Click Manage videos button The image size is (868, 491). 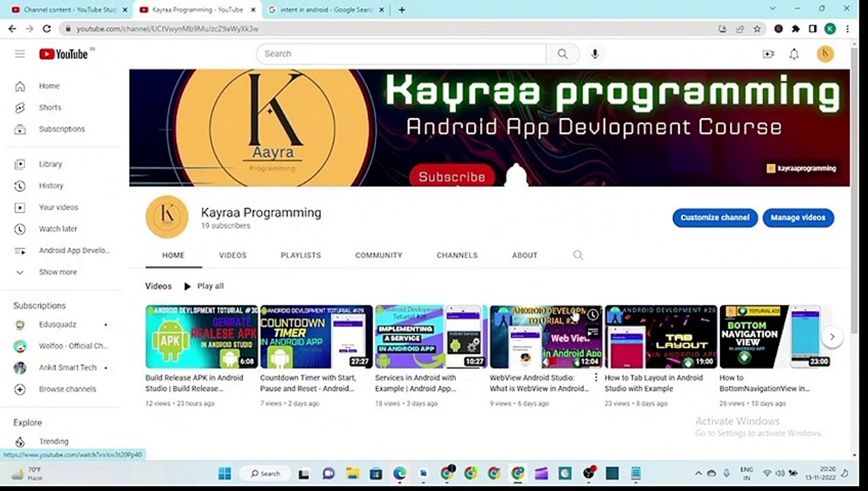coord(798,218)
